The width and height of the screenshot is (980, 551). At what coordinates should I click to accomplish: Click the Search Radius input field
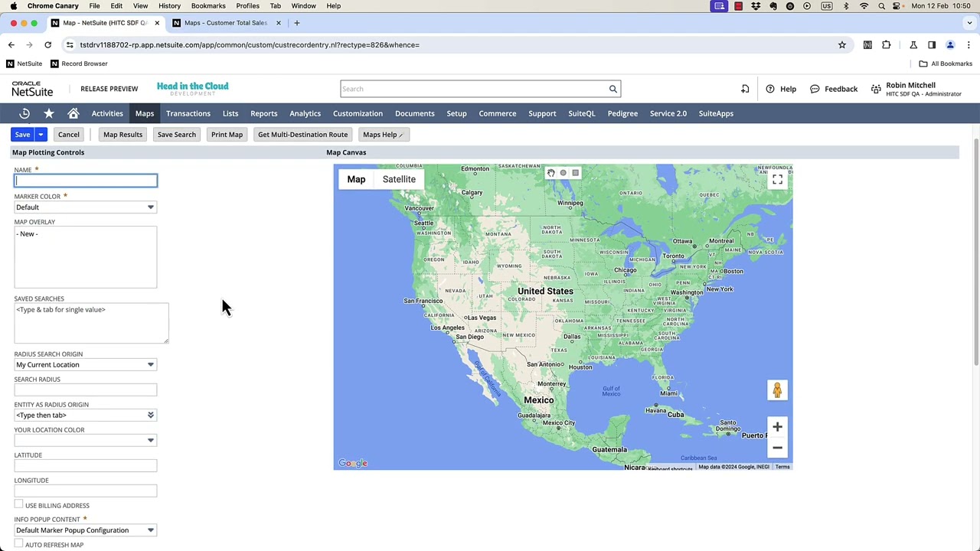85,390
